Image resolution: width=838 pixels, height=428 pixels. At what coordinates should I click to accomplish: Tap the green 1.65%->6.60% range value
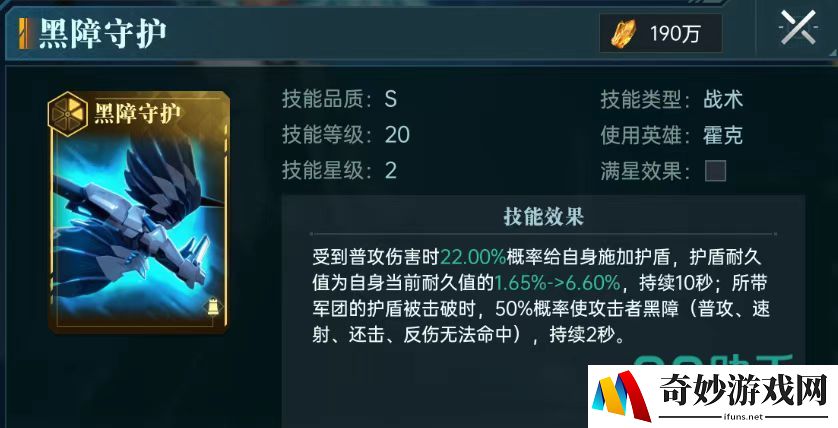pos(557,283)
